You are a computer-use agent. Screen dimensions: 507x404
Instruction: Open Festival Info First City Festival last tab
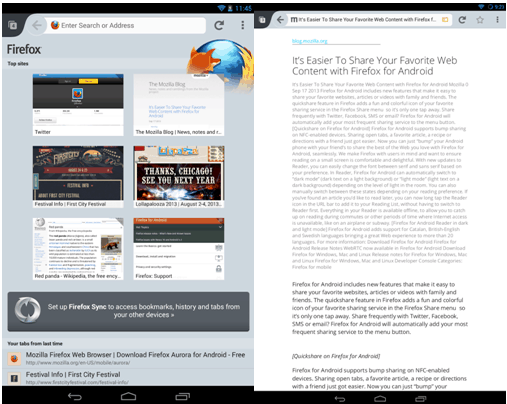pos(128,377)
